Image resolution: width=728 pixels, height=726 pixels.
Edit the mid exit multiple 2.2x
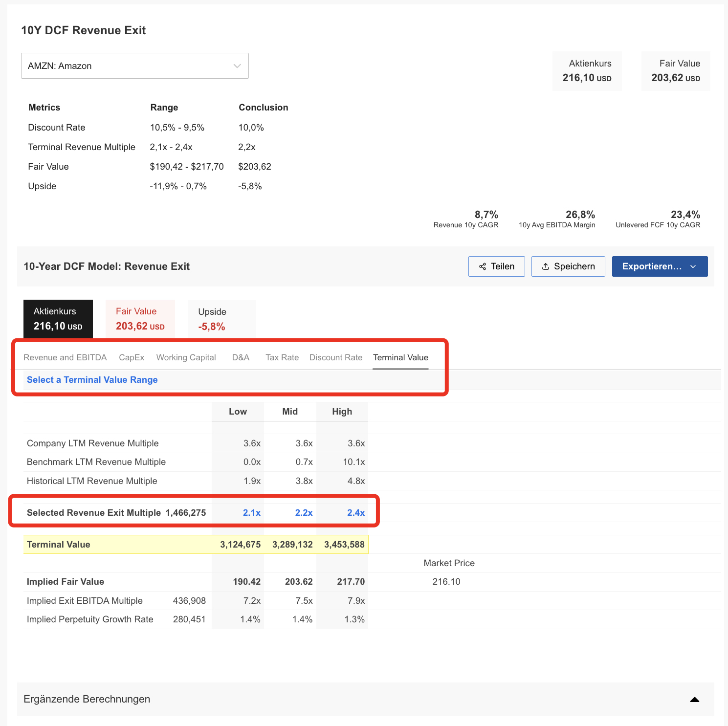[304, 513]
